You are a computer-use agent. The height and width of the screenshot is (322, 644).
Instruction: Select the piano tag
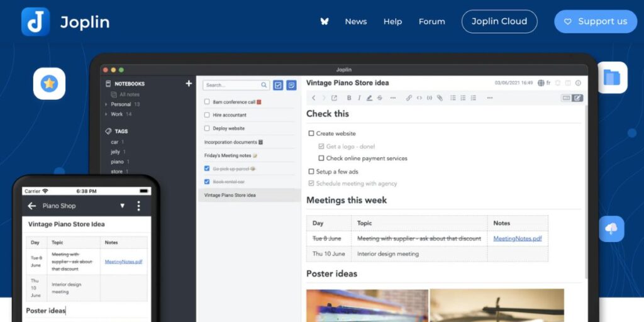click(x=117, y=162)
